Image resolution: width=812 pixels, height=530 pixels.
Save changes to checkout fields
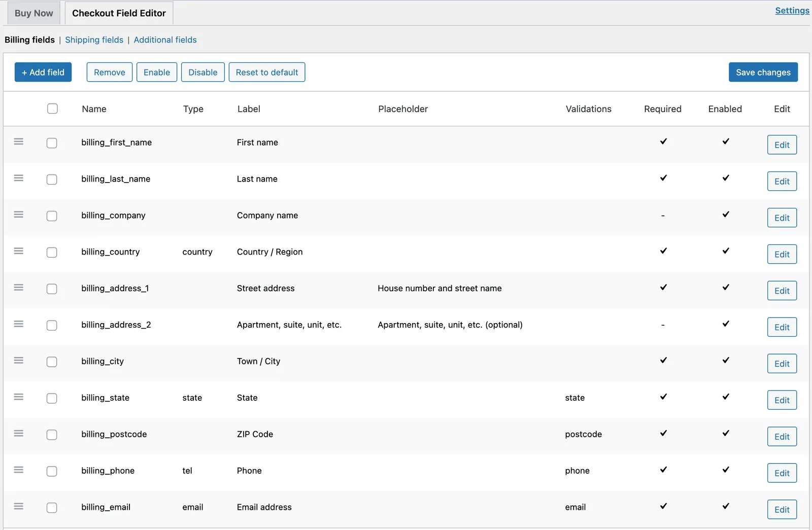pos(763,72)
